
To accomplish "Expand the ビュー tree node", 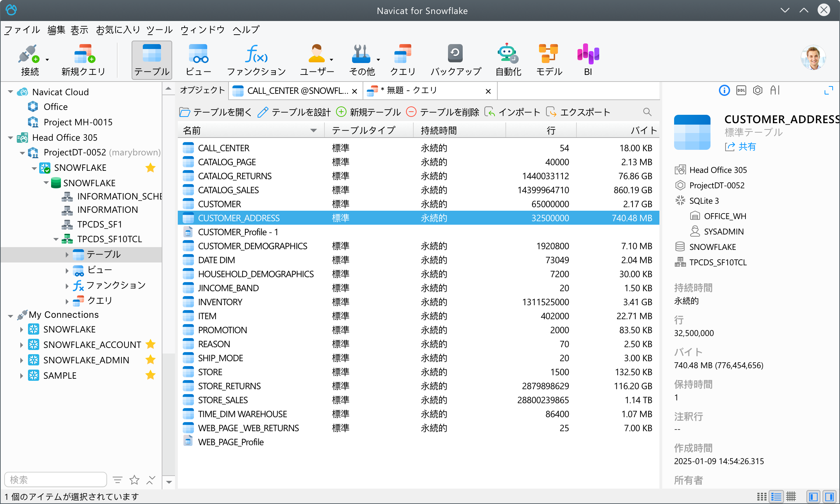I will (x=67, y=270).
